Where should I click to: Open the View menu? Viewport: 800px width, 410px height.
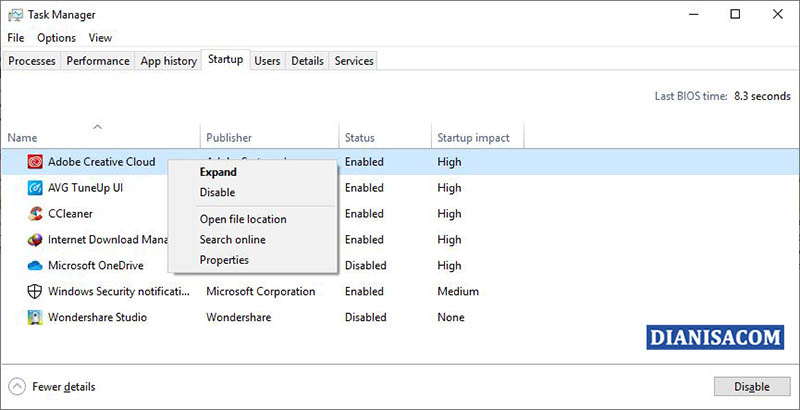click(100, 38)
